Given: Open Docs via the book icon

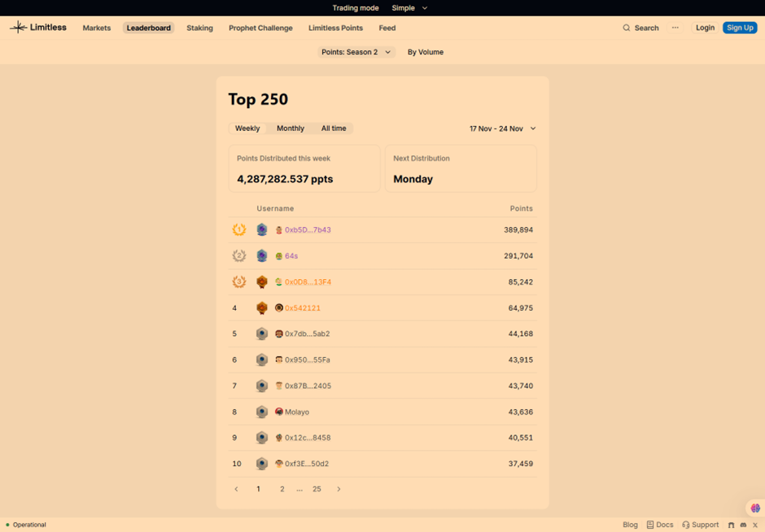Looking at the screenshot, I should (651, 525).
